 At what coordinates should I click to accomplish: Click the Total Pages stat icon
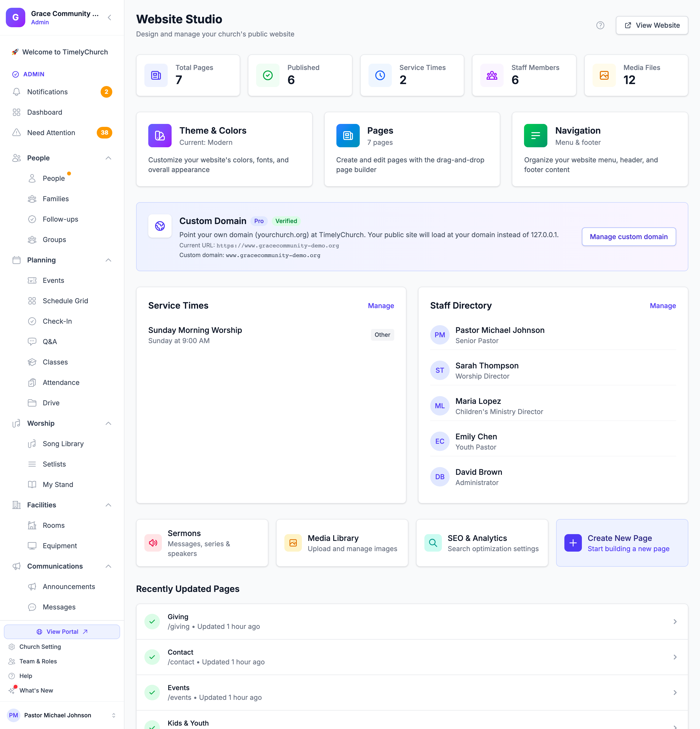tap(156, 76)
